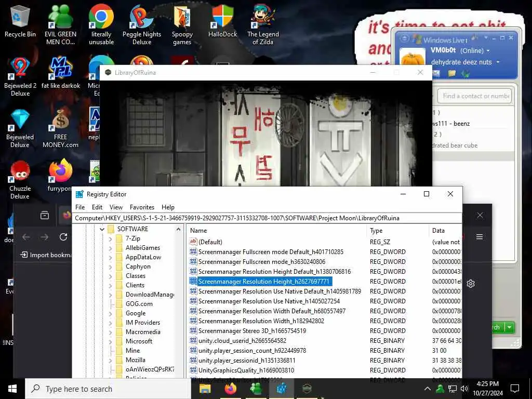Expand the AllebiGames registry key
The height and width of the screenshot is (399, 532).
coord(110,248)
